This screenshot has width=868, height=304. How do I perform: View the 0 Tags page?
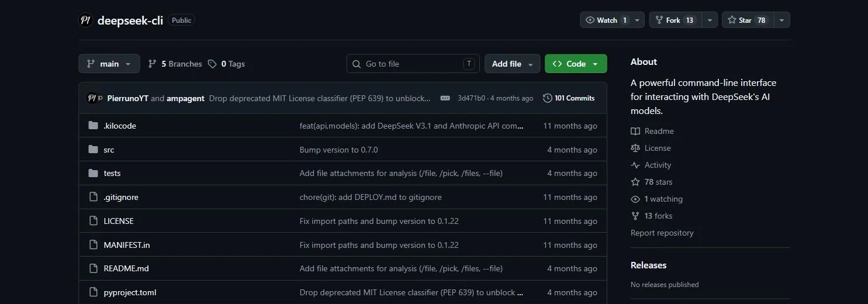226,64
